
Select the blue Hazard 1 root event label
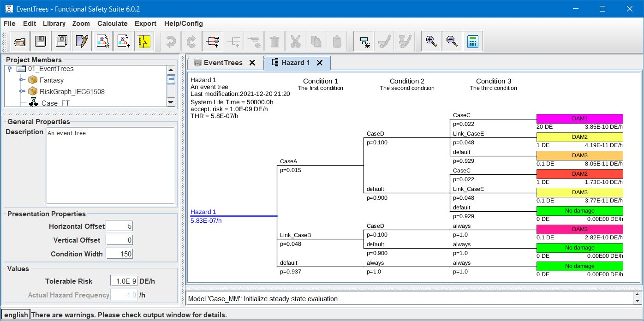(x=203, y=212)
